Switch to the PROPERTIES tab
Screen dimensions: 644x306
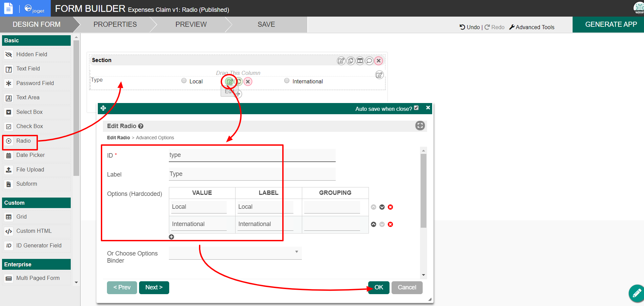(x=115, y=24)
